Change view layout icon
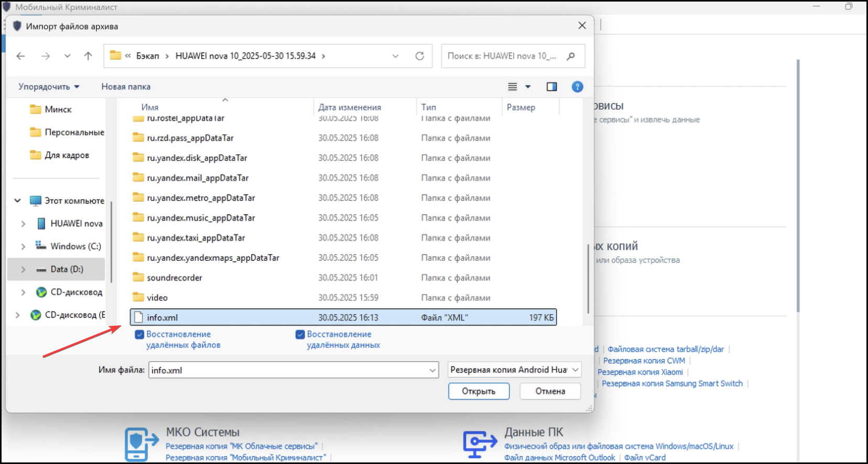Viewport: 868px width, 464px height. point(513,87)
